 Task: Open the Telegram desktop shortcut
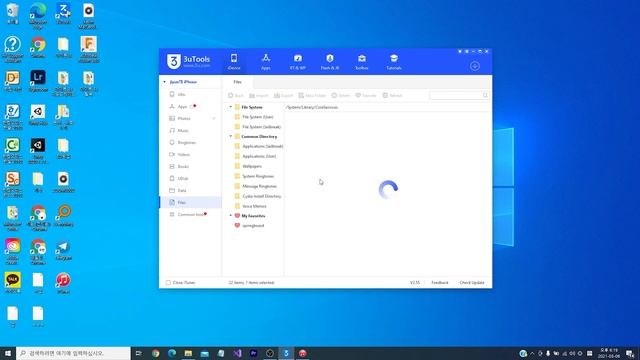pyautogui.click(x=63, y=250)
